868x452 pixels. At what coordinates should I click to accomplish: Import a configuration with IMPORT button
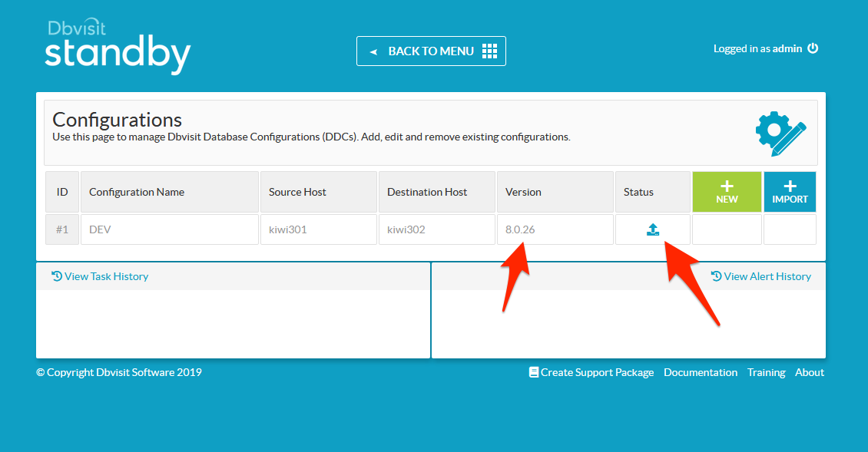pyautogui.click(x=790, y=192)
